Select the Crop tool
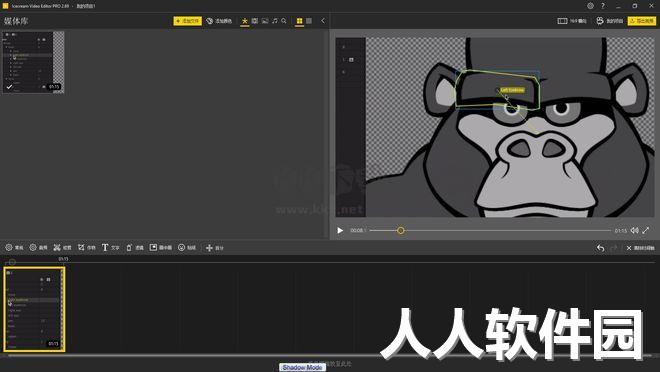This screenshot has width=660, height=372. pyautogui.click(x=87, y=248)
